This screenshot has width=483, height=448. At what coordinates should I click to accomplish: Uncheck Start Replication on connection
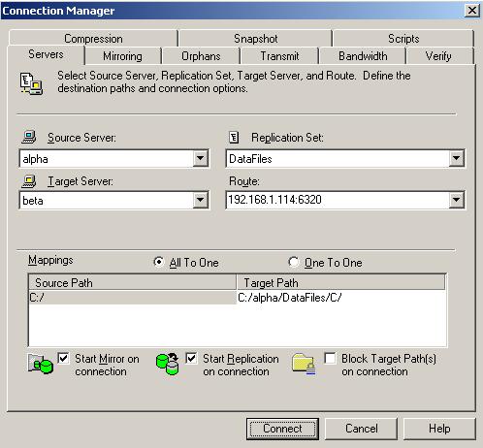point(191,358)
